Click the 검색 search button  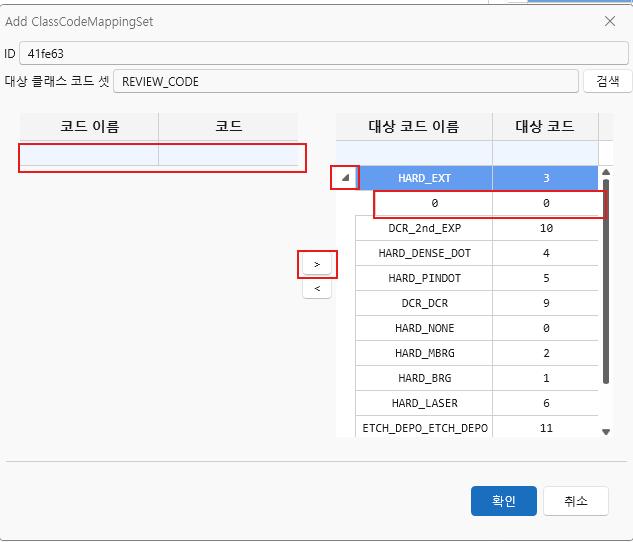(607, 81)
